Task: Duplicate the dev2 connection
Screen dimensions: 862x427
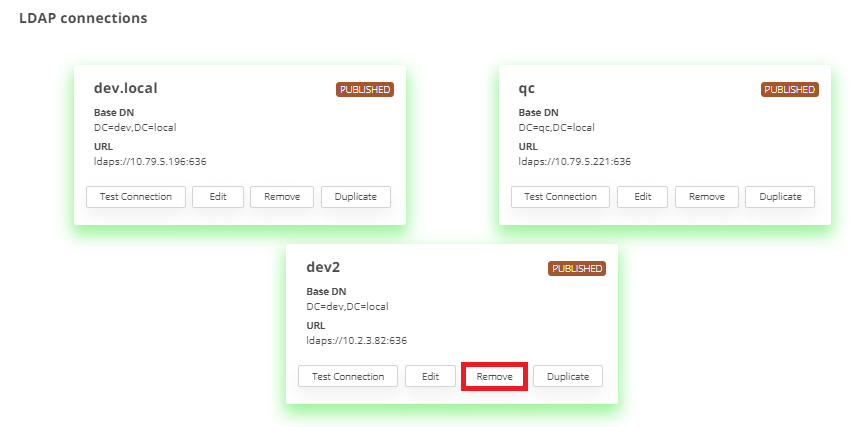Action: (x=568, y=377)
